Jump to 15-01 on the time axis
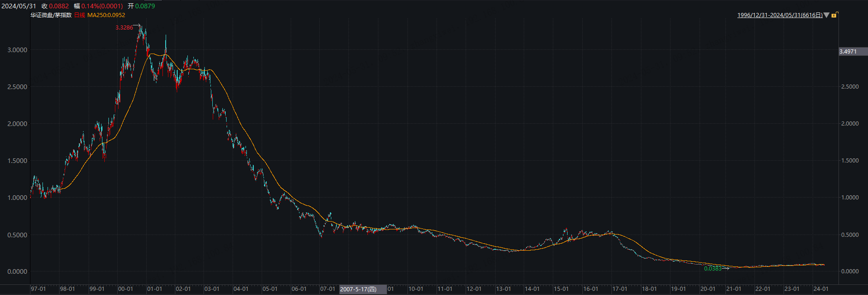The image size is (868, 295). pos(561,289)
